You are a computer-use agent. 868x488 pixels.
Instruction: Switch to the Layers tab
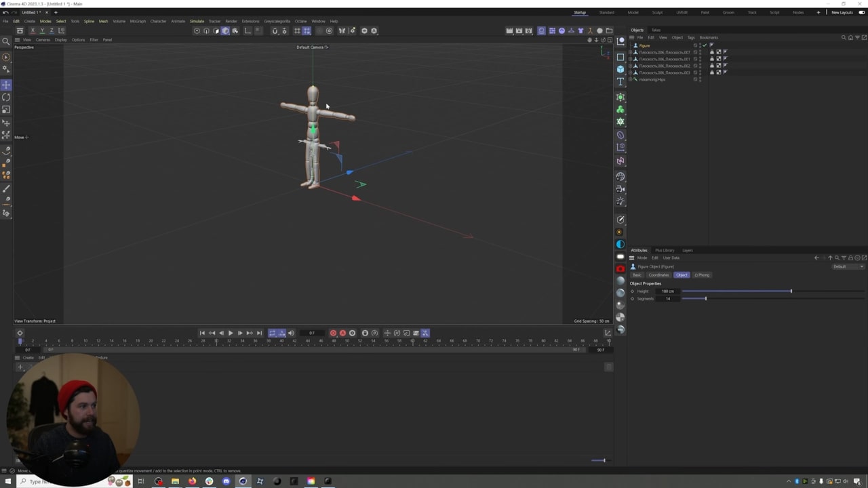688,250
